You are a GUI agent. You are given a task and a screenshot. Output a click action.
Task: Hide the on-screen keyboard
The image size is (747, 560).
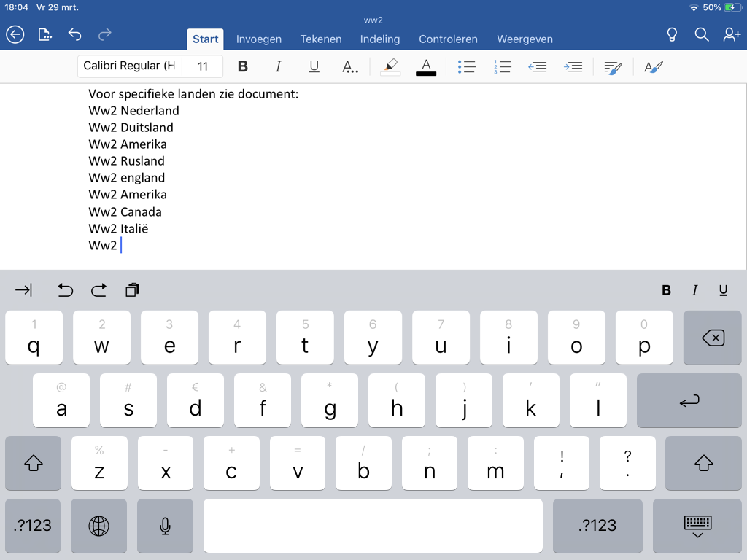point(697,525)
